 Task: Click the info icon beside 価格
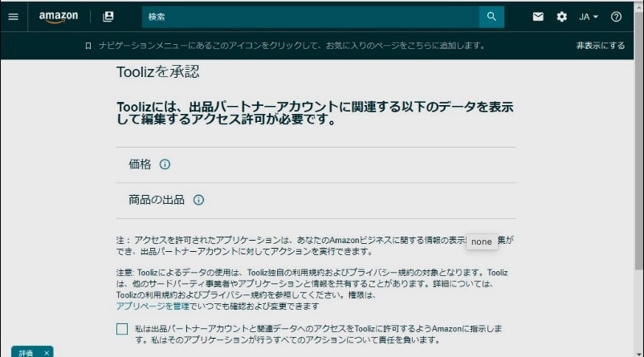(165, 164)
